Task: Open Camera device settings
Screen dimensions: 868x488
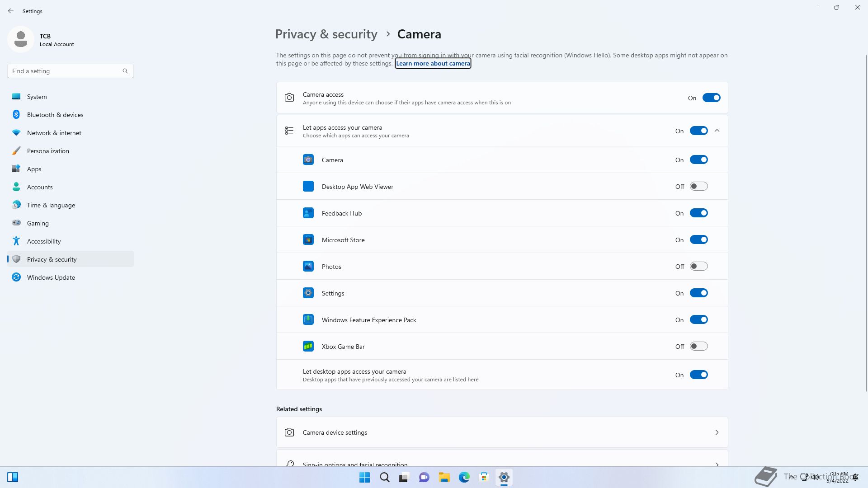Action: point(502,432)
